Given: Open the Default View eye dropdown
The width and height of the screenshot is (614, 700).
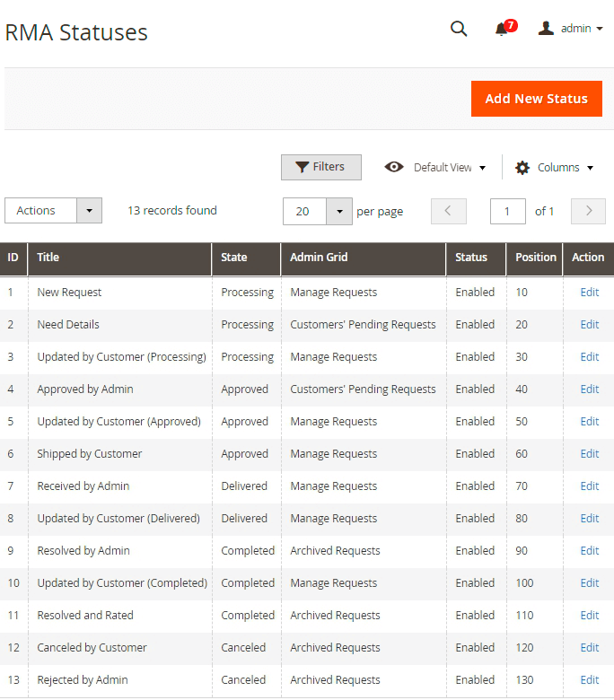Looking at the screenshot, I should (x=435, y=168).
